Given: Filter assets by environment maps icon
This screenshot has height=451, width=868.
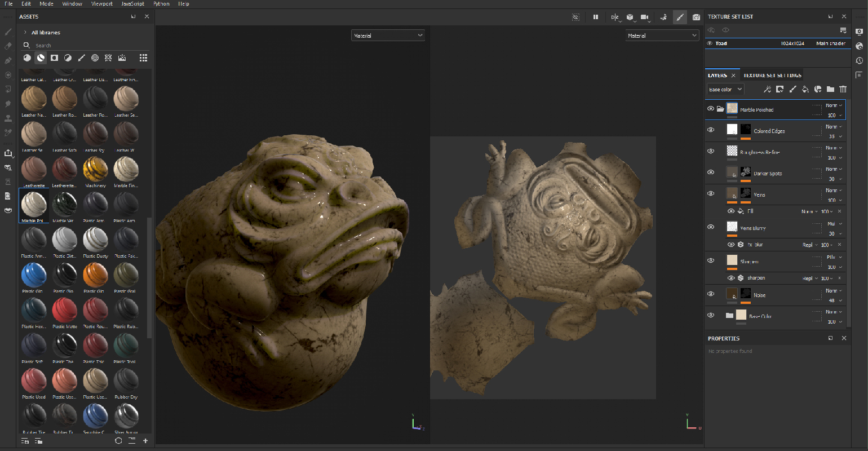Looking at the screenshot, I should point(122,58).
